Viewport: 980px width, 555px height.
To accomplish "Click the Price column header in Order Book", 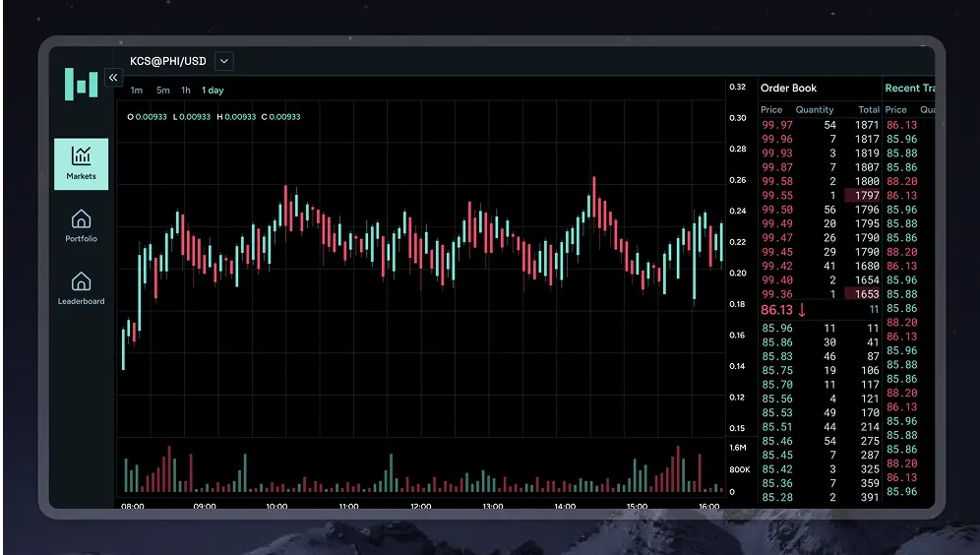I will (771, 109).
